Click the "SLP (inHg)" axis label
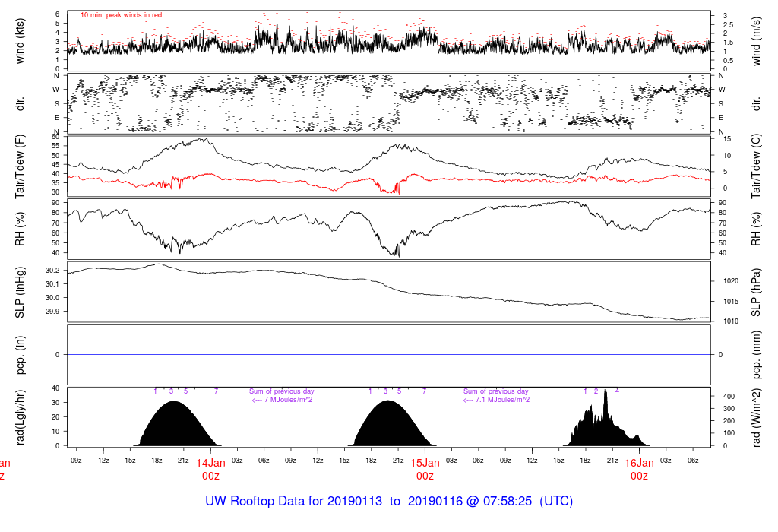This screenshot has width=778, height=532. pos(20,293)
